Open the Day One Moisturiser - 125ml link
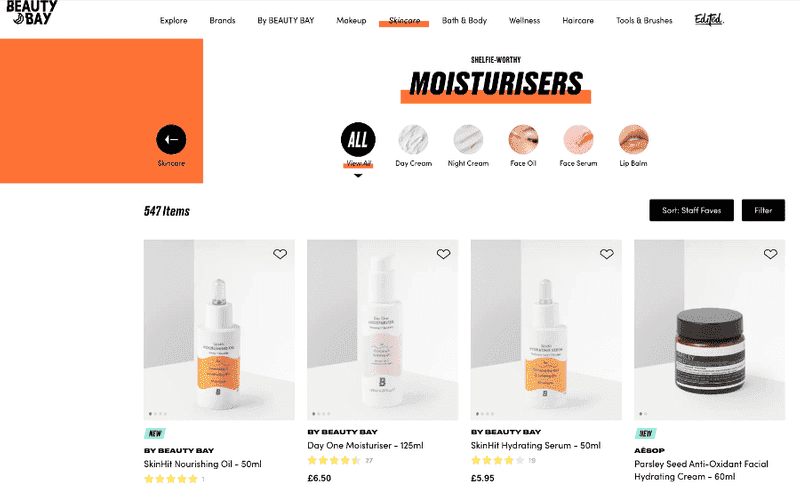The image size is (800, 487). click(365, 445)
